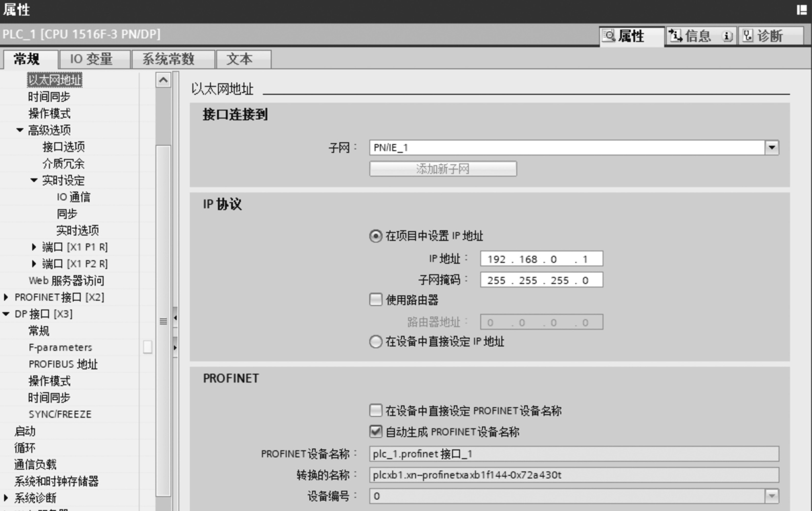This screenshot has width=812, height=511.
Task: Click the 路由器地址 input field
Action: point(541,322)
